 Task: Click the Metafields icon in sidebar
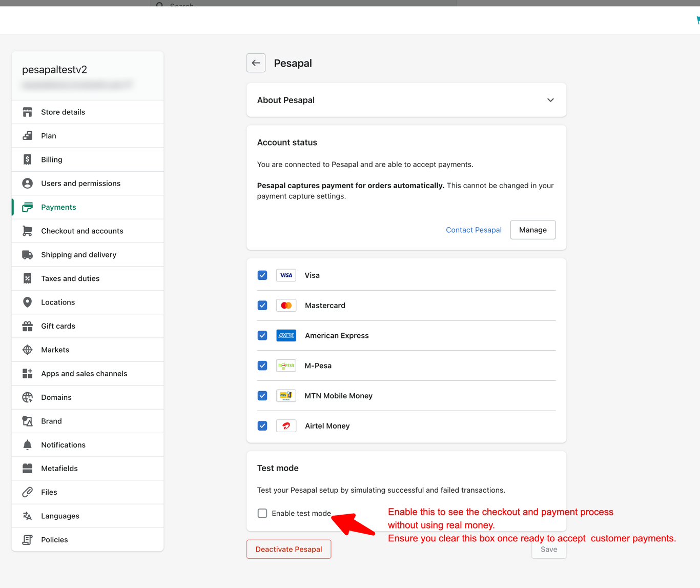28,469
